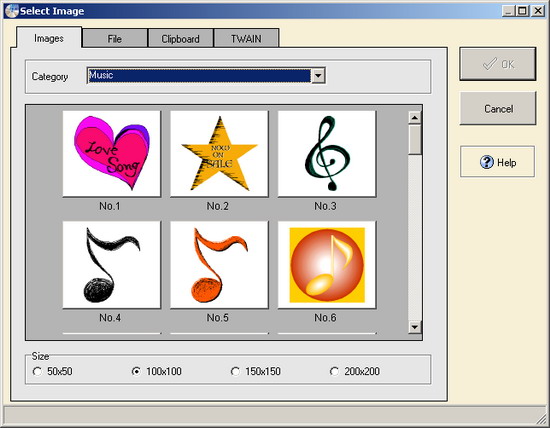Image resolution: width=550 pixels, height=428 pixels.
Task: Click the No.5 label
Action: click(x=217, y=318)
